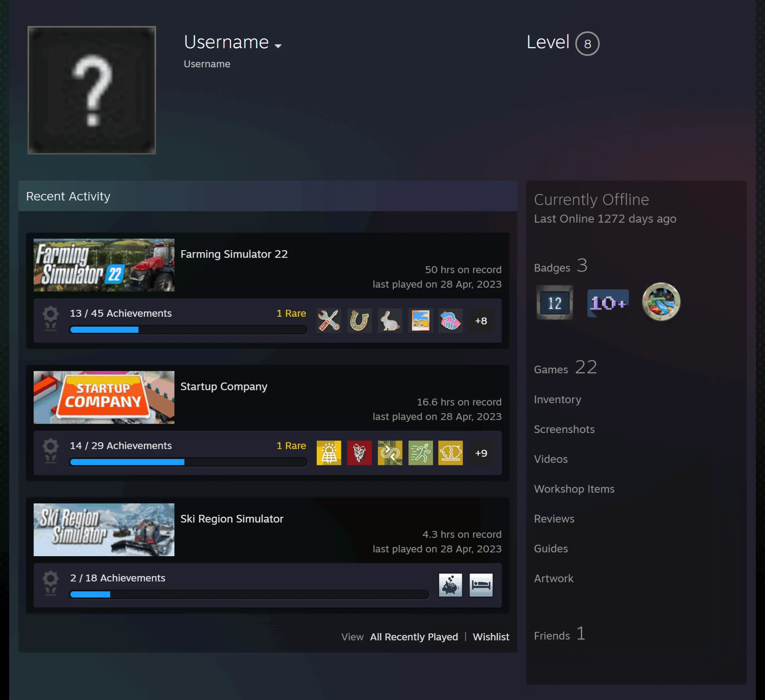Click the bed achievement icon
765x700 pixels.
coord(481,585)
